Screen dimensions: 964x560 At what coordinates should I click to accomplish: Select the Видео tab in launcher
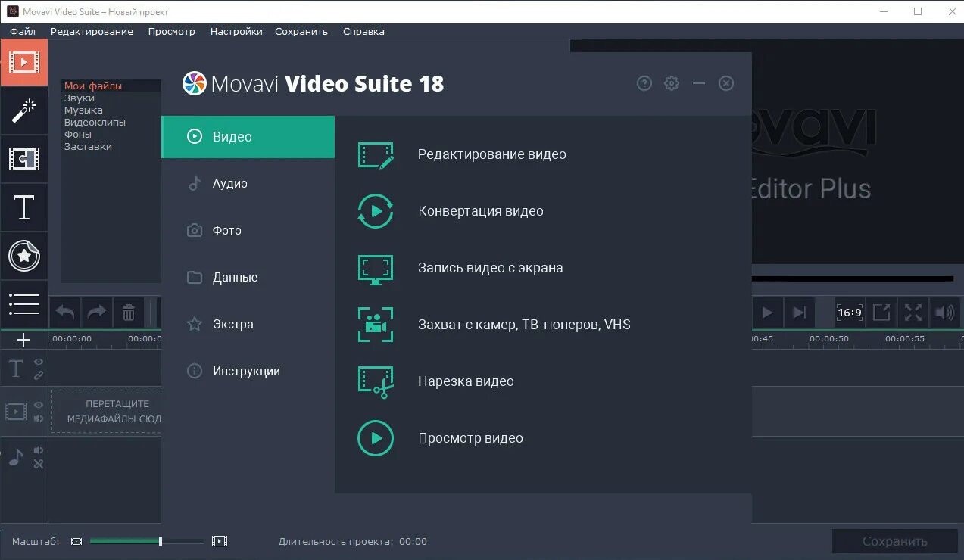click(x=248, y=137)
